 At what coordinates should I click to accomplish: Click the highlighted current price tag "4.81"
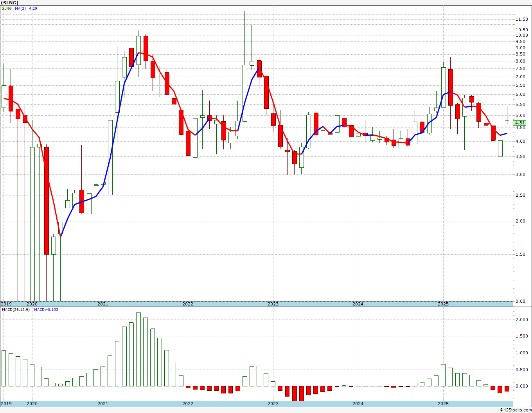[x=520, y=123]
